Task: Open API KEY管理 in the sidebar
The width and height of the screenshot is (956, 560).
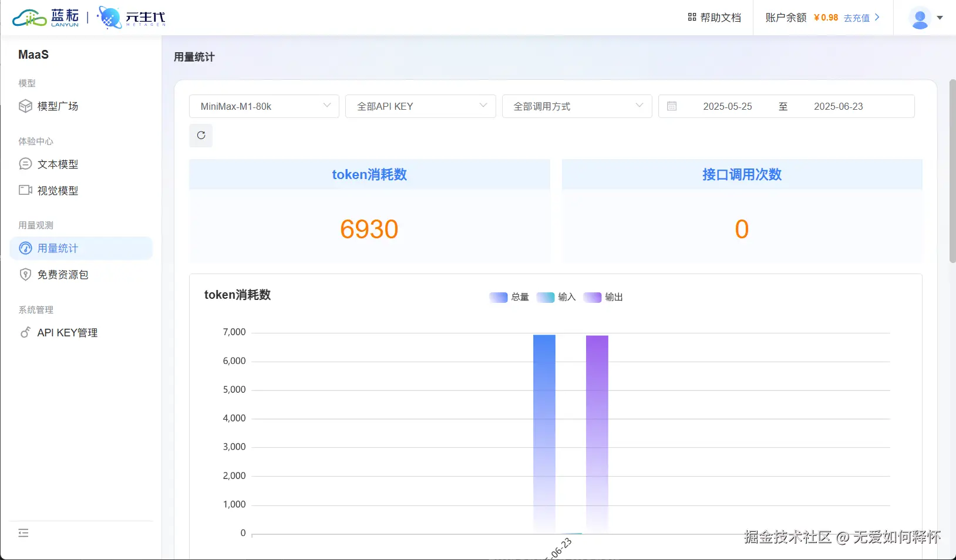Action: [x=81, y=333]
